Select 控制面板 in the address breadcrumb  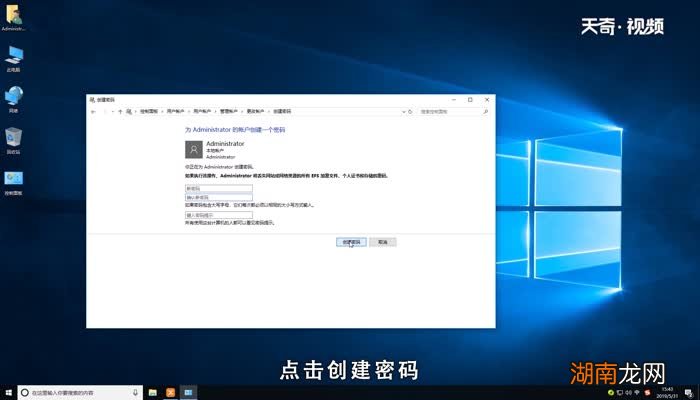point(148,112)
